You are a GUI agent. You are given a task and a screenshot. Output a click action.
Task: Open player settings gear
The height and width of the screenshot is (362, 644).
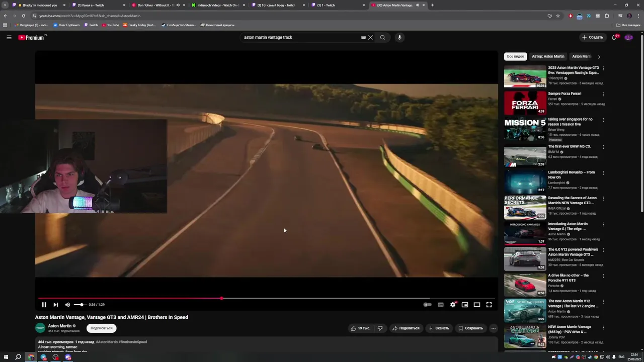[x=453, y=305]
